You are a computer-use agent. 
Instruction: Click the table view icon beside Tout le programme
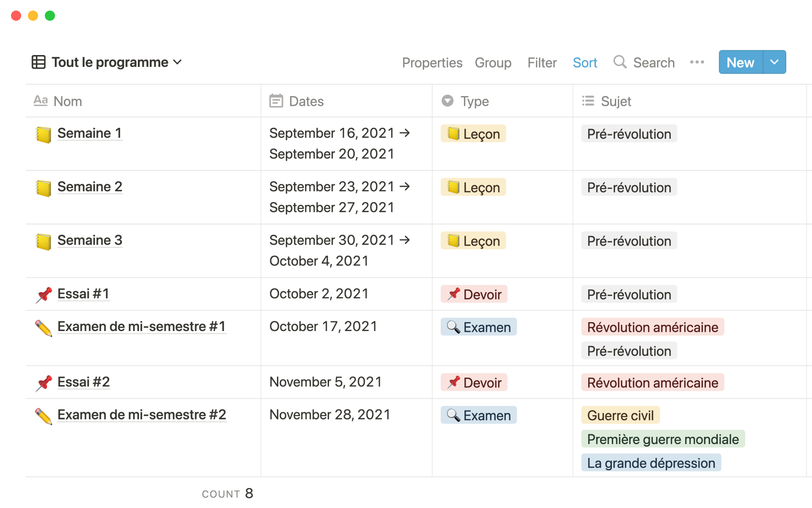38,62
